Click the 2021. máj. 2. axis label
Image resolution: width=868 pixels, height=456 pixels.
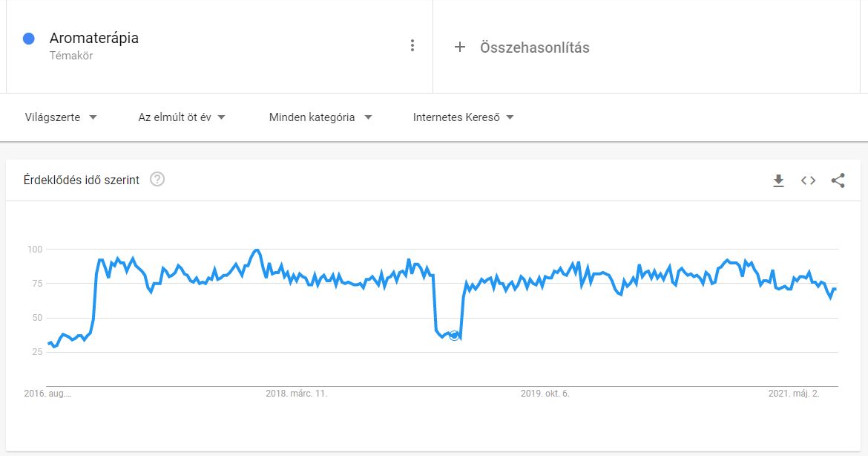tap(794, 394)
